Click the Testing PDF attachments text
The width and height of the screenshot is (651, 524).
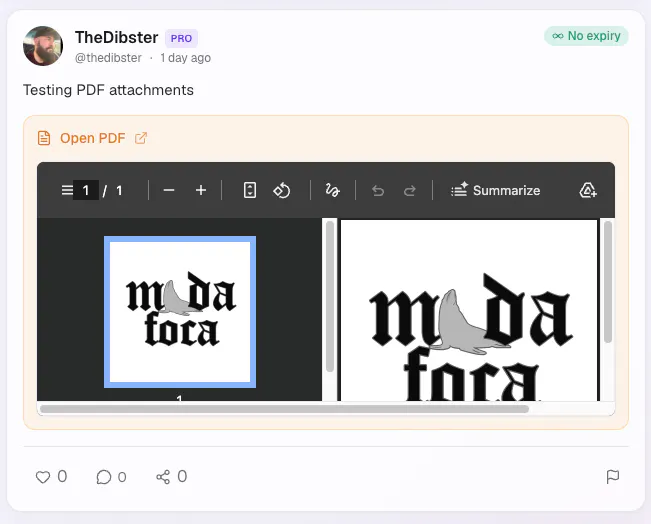(108, 90)
